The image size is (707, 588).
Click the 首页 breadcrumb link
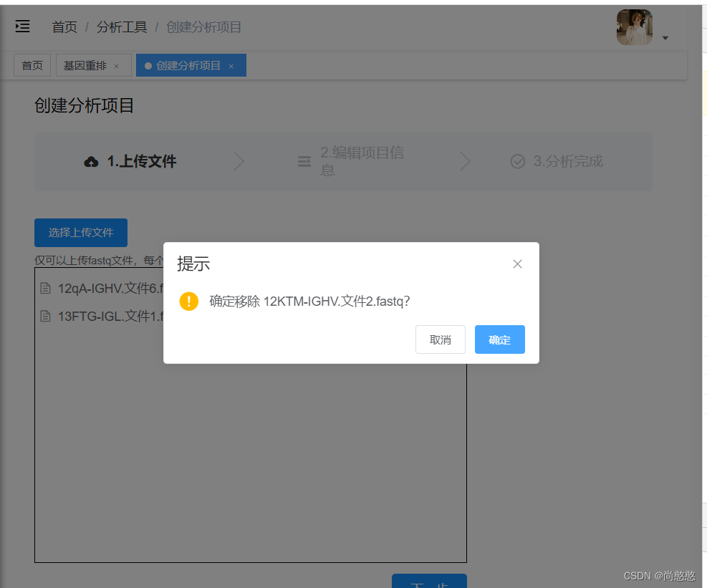pos(64,27)
